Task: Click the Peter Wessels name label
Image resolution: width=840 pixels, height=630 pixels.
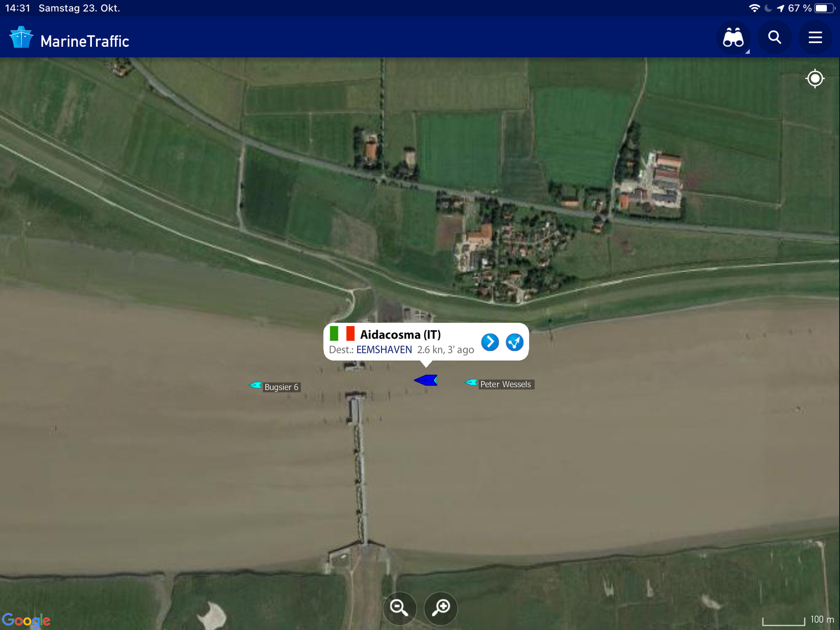Action: point(506,384)
